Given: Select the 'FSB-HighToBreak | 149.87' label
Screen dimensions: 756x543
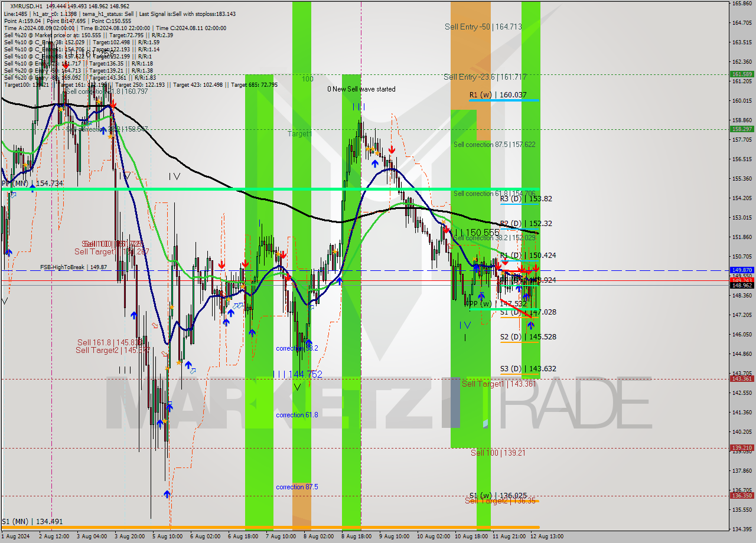Looking at the screenshot, I should click(74, 267).
